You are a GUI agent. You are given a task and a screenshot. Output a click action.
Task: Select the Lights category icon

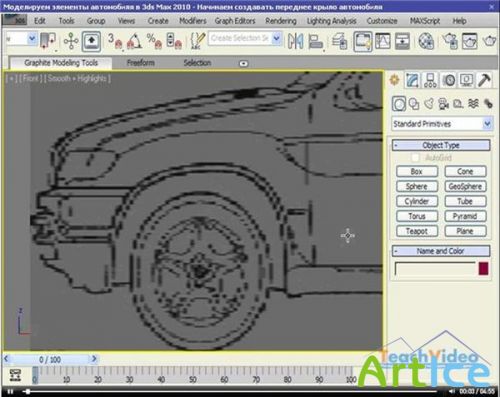(429, 104)
